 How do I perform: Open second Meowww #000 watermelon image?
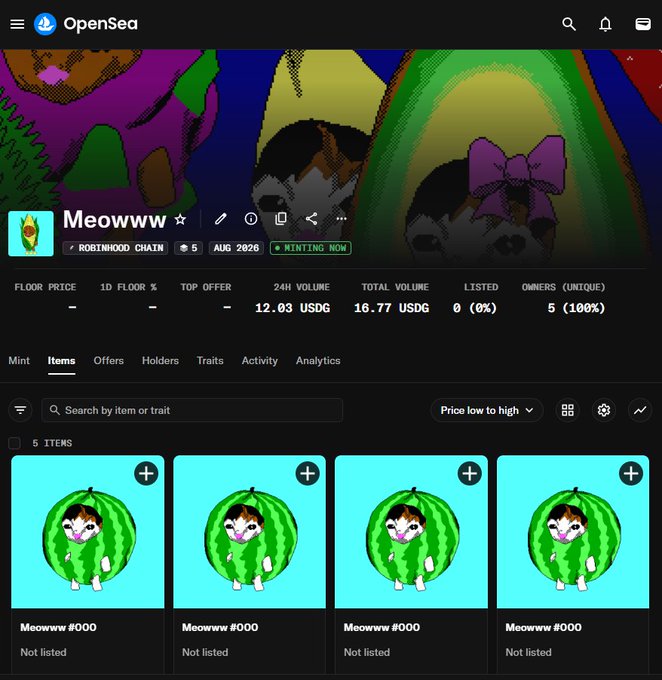point(249,532)
